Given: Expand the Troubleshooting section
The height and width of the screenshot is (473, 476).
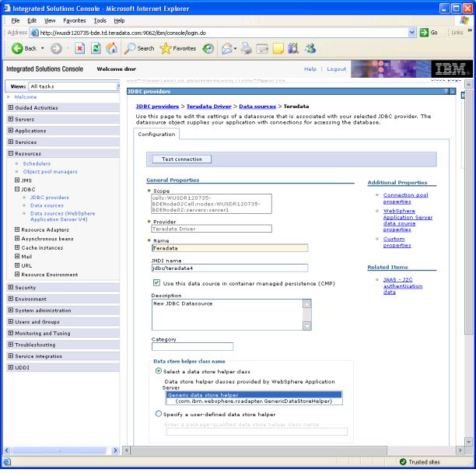Looking at the screenshot, I should tap(11, 345).
